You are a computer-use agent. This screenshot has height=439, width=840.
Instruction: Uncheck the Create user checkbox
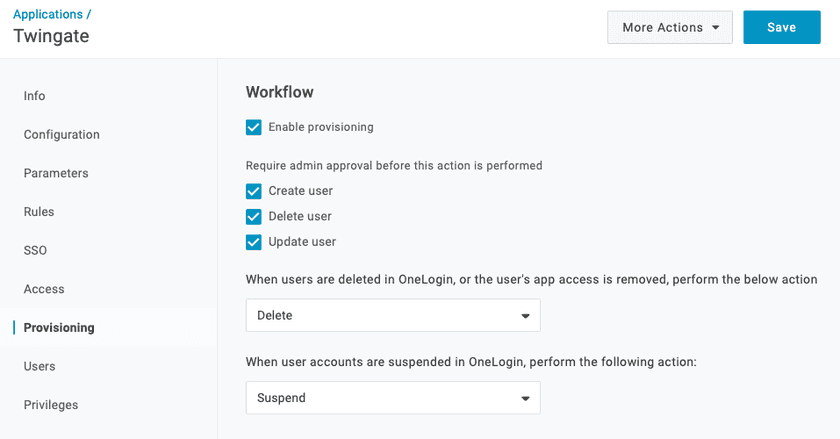254,191
